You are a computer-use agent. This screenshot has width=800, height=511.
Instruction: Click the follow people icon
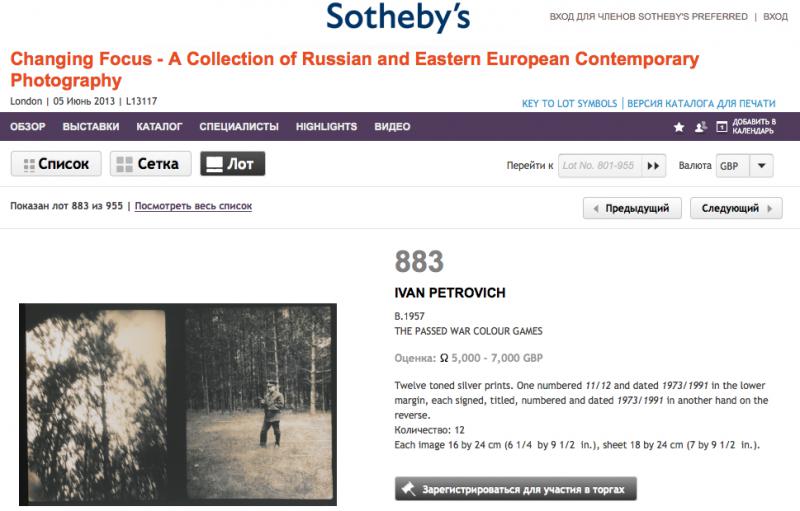click(x=700, y=127)
